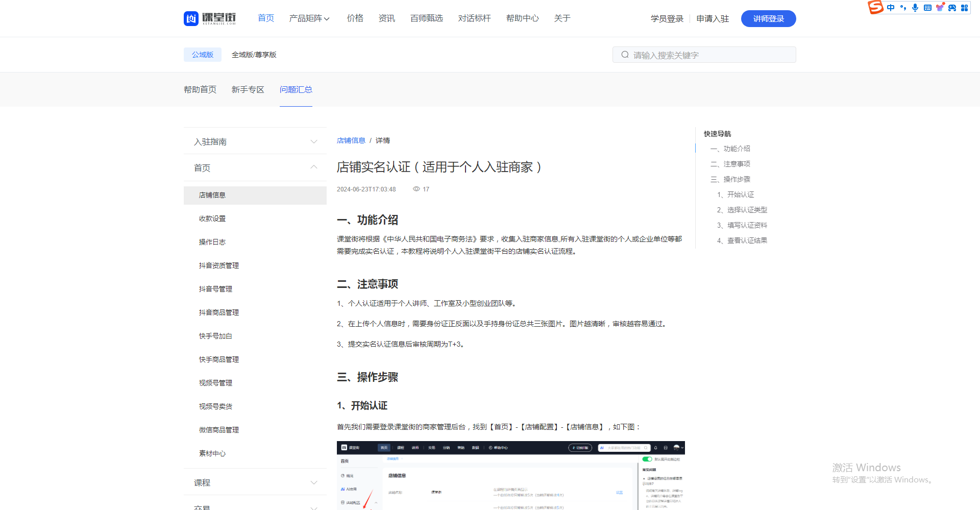Jump to 3、填写认证资料 in quick navigation
This screenshot has width=980, height=510.
click(742, 225)
